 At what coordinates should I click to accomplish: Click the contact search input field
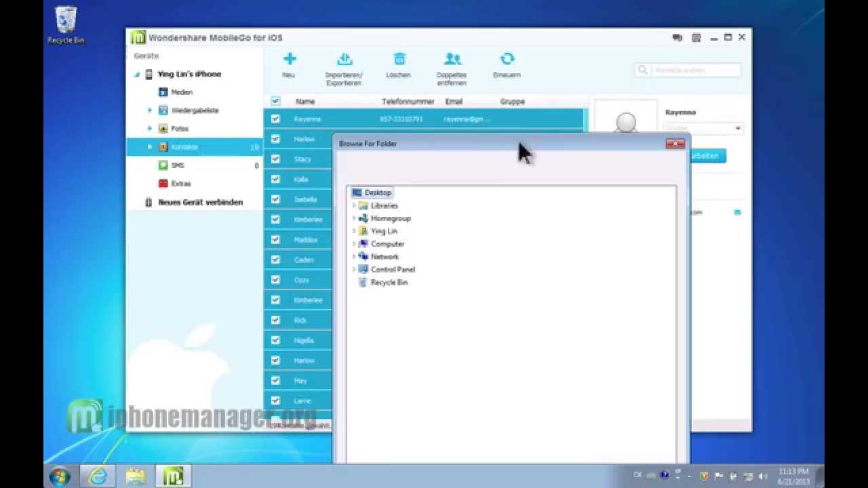[696, 70]
